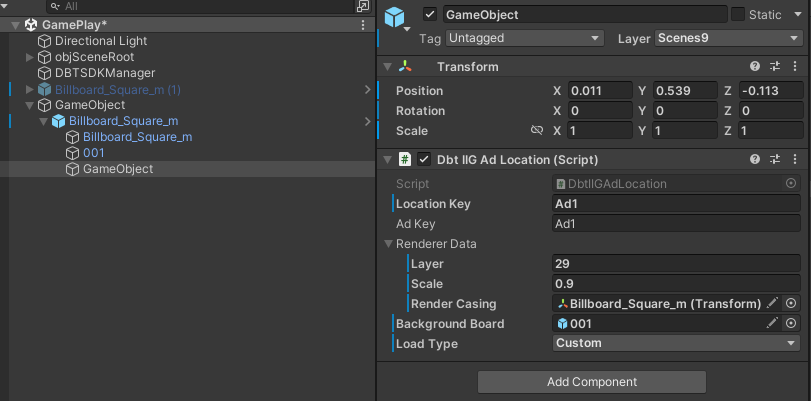The image size is (811, 401).
Task: Disable the Dbt IIG Ad Location script checkbox
Action: click(x=424, y=159)
